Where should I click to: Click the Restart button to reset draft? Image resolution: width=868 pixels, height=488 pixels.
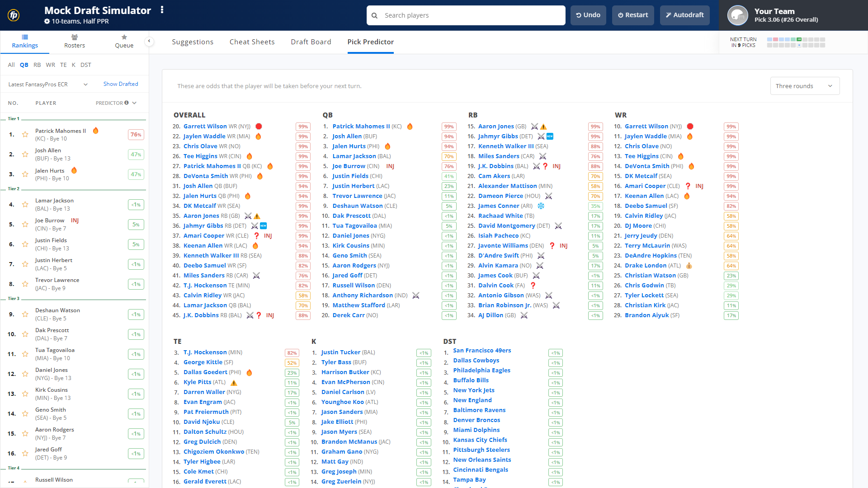coord(633,15)
